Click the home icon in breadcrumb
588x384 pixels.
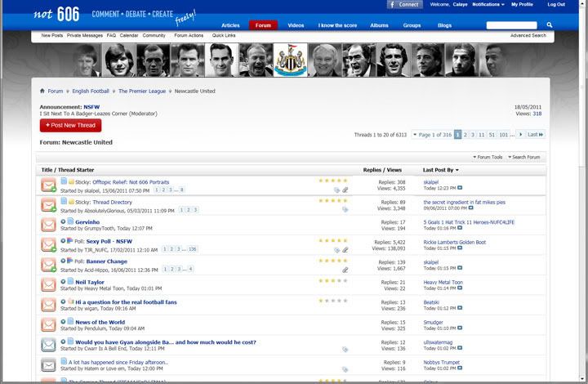(x=42, y=91)
